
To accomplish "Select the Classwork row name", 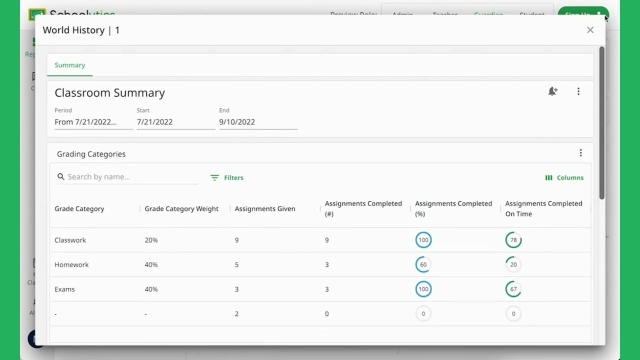I will tap(70, 240).
